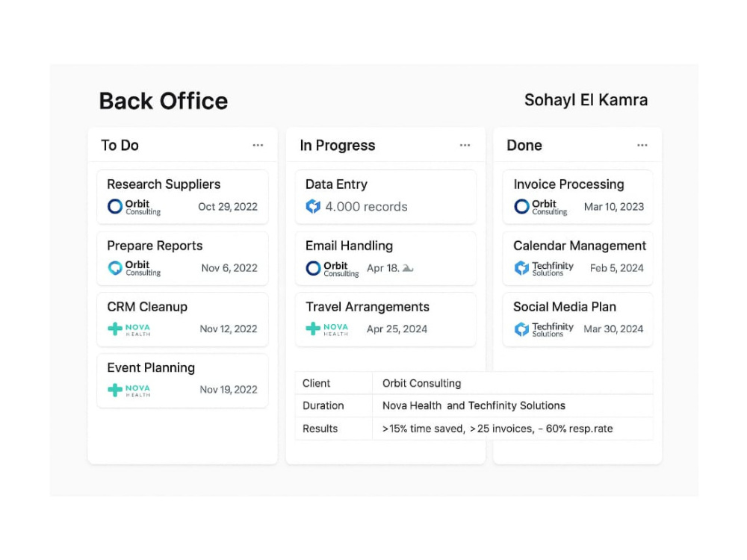This screenshot has width=747, height=560.
Task: Click Orbit logo on Email Handling card
Action: pos(332,269)
